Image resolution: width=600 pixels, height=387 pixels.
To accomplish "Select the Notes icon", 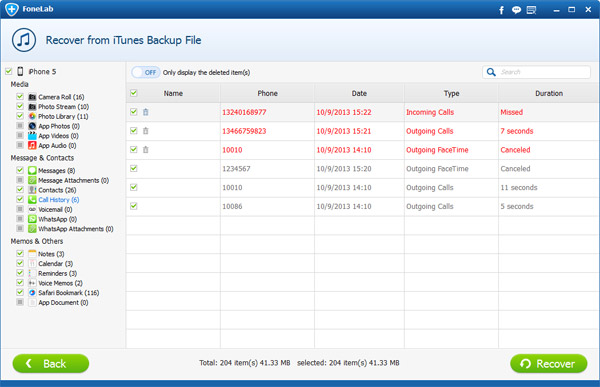I will (x=32, y=253).
